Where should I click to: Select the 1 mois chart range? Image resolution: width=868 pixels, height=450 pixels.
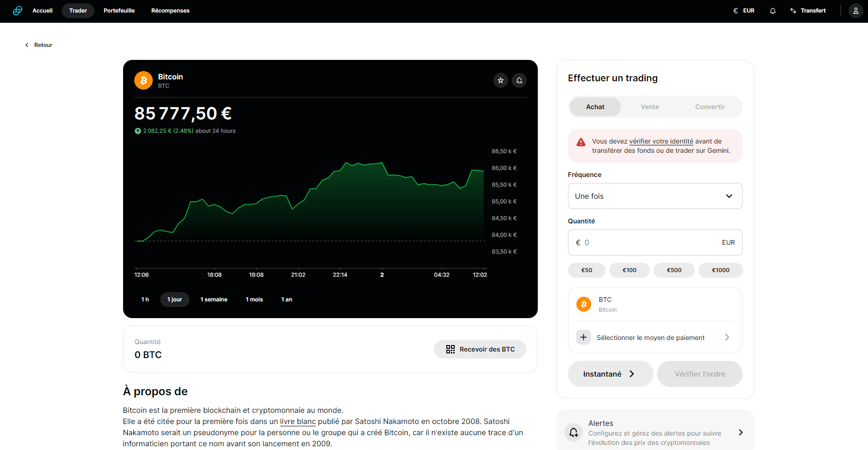coord(255,300)
